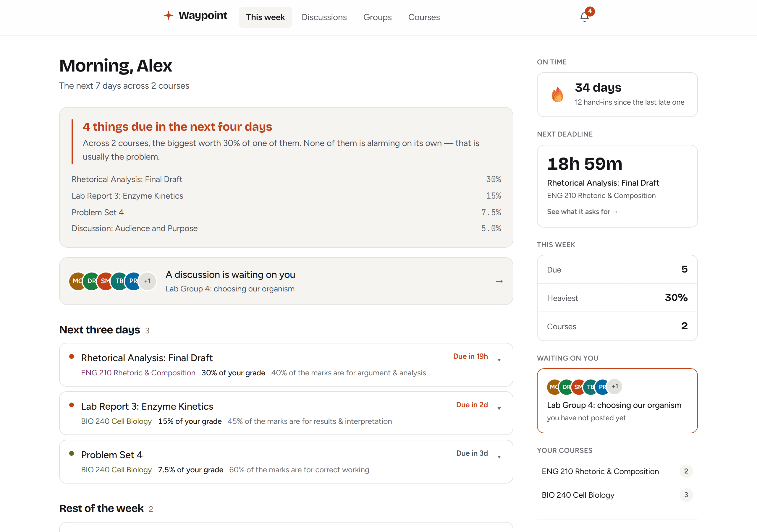
Task: Select Discussion: Audience and Purpose summary row
Action: [286, 228]
